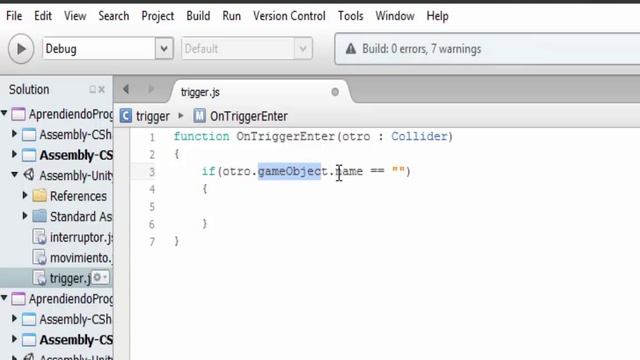Open the trigger.js gear options button
The width and height of the screenshot is (640, 360).
point(100,278)
